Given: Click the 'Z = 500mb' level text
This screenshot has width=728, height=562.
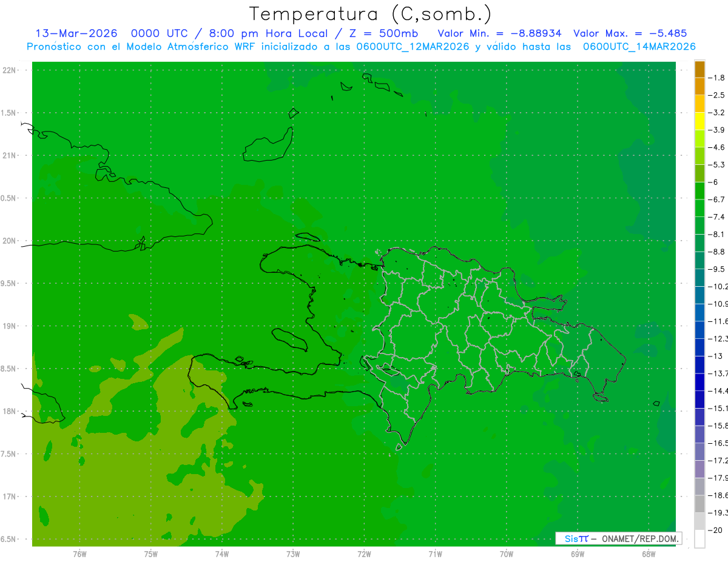Looking at the screenshot, I should [x=383, y=33].
